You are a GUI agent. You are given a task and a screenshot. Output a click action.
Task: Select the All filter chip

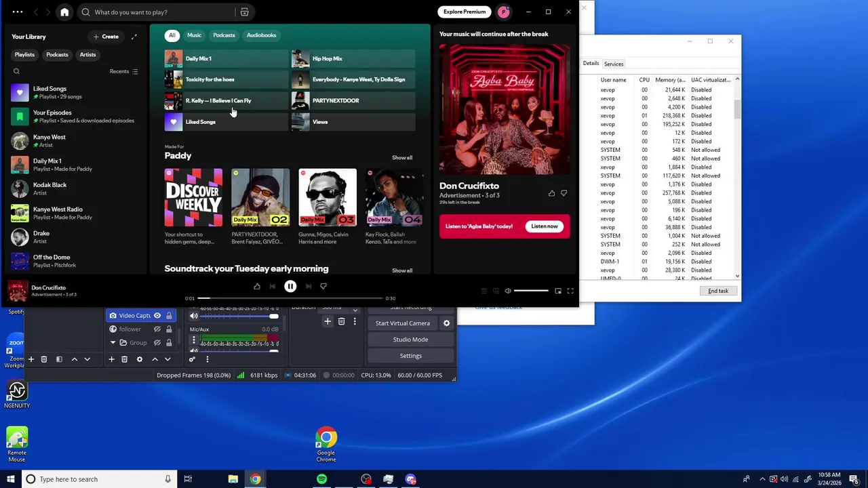pyautogui.click(x=172, y=35)
